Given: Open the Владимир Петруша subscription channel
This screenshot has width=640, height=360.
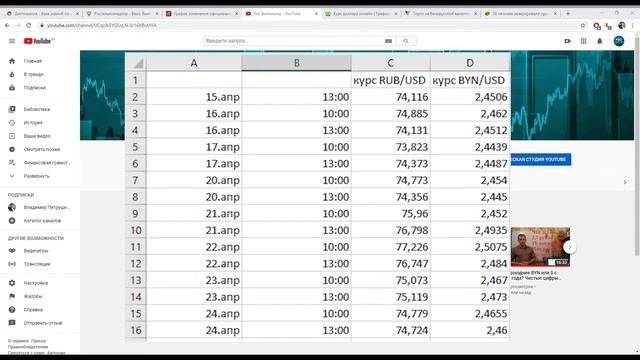Looking at the screenshot, I should 46,207.
